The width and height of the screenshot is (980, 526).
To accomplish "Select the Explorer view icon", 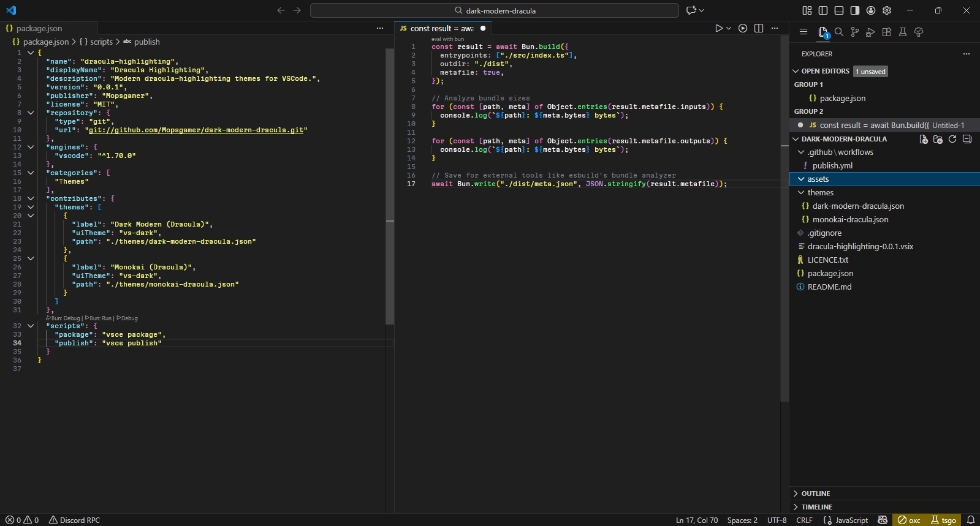I will pos(823,32).
